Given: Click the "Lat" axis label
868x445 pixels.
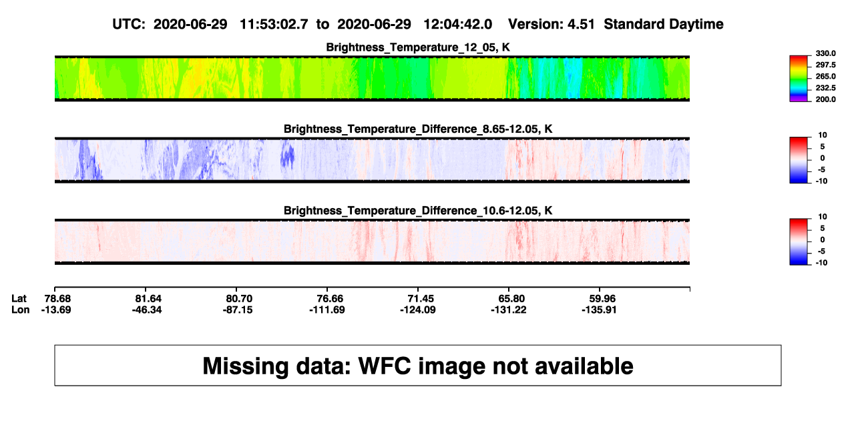Looking at the screenshot, I should (x=19, y=298).
